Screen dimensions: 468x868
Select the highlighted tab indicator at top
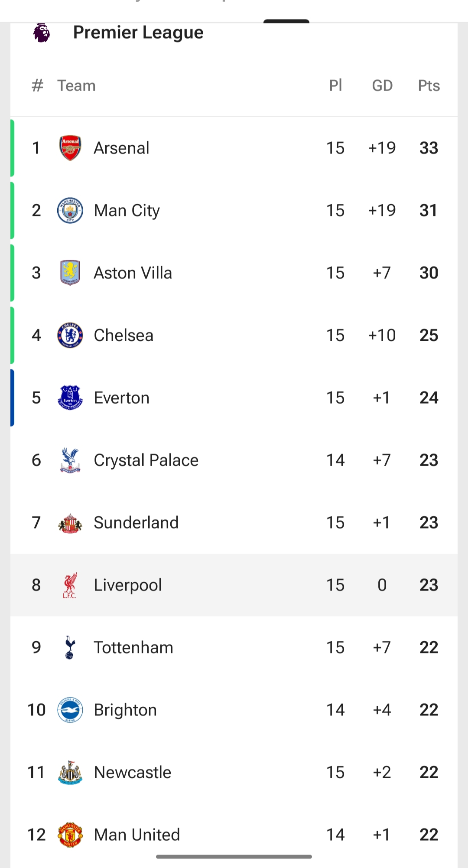[286, 21]
